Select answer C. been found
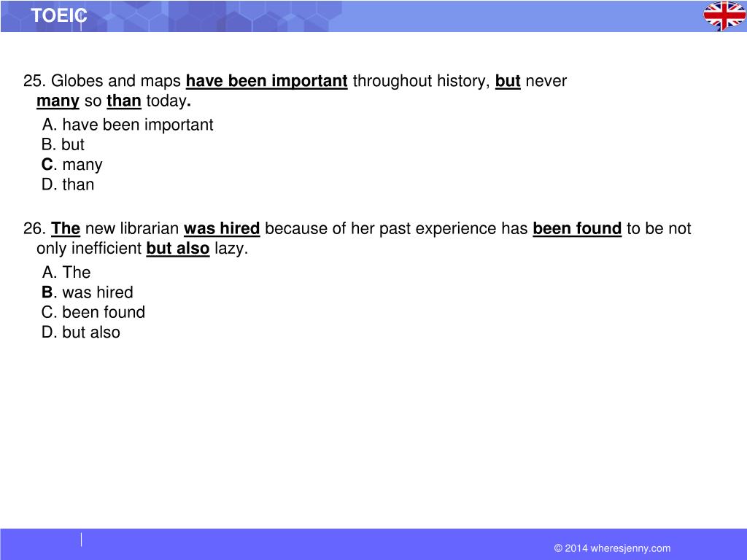Screen dimensions: 747x560 tap(93, 312)
